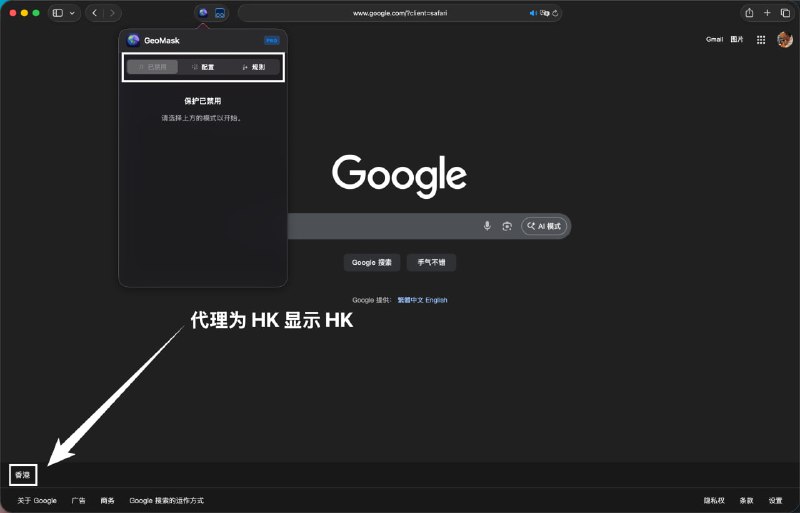The height and width of the screenshot is (513, 800).
Task: Click the Google 搜索 button
Action: (372, 262)
